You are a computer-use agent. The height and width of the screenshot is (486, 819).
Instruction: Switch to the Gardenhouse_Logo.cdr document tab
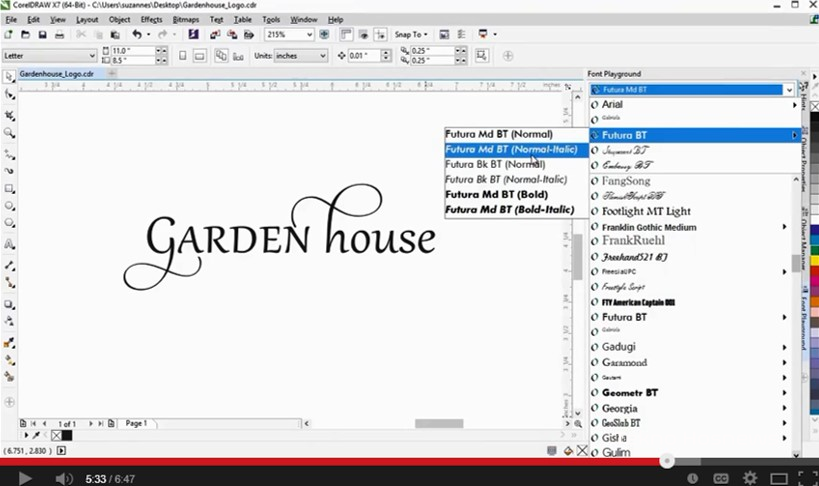(x=56, y=74)
